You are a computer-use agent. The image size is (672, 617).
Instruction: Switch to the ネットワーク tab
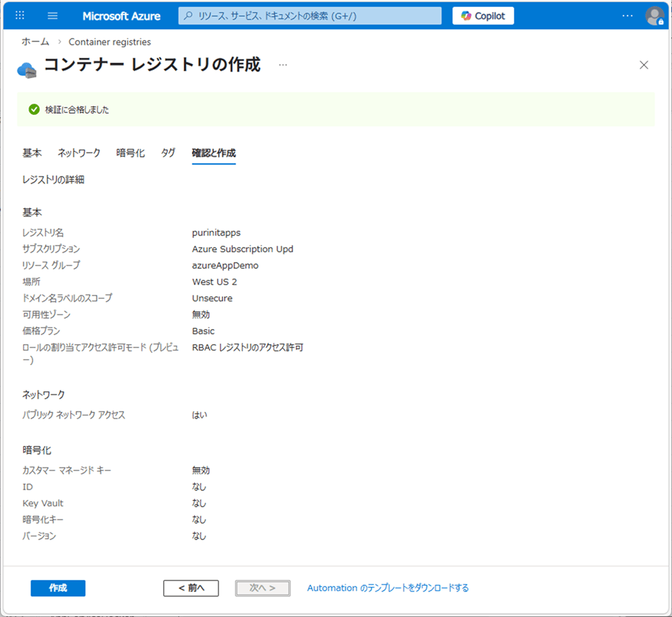coord(79,153)
